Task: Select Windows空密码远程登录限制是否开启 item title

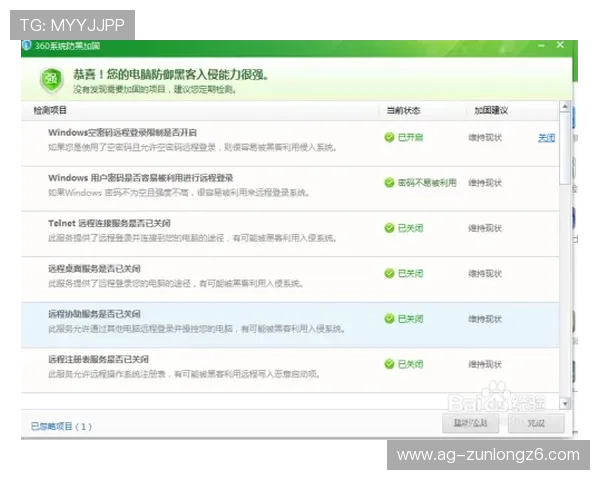Action: click(x=122, y=132)
